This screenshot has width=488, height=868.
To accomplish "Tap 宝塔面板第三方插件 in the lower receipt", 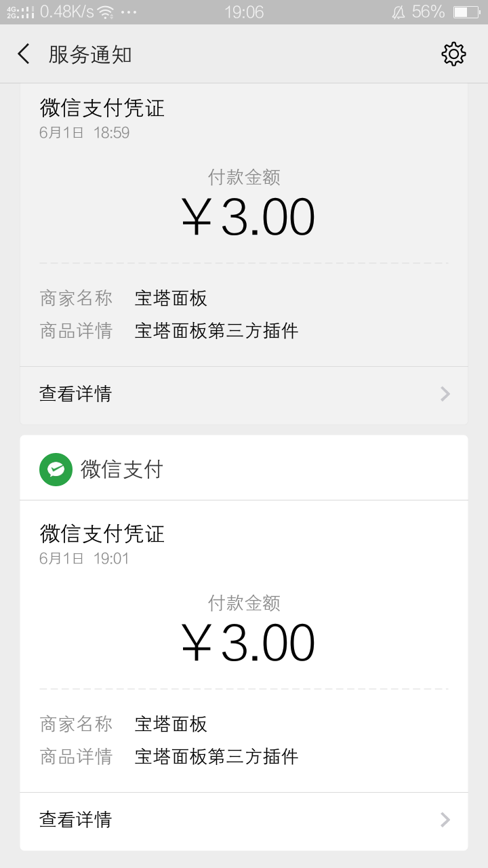I will point(216,757).
